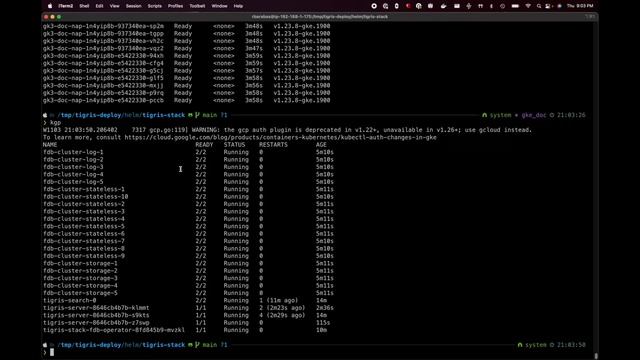The height and width of the screenshot is (360, 640).
Task: Open the Apple menu
Action: pyautogui.click(x=50, y=6)
